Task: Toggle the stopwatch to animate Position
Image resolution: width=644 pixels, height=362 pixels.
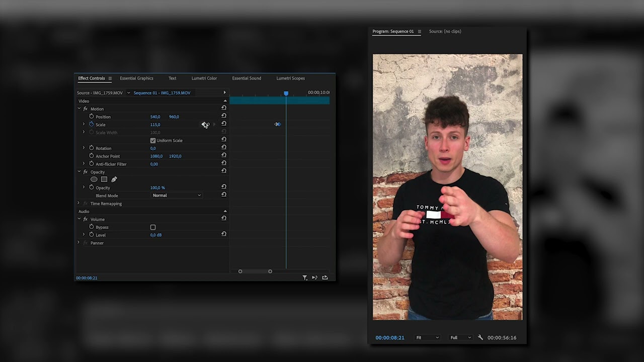Action: [91, 116]
